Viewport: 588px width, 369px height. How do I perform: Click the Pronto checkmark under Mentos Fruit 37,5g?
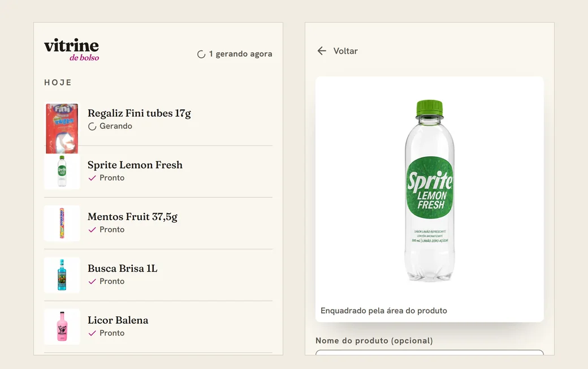92,230
